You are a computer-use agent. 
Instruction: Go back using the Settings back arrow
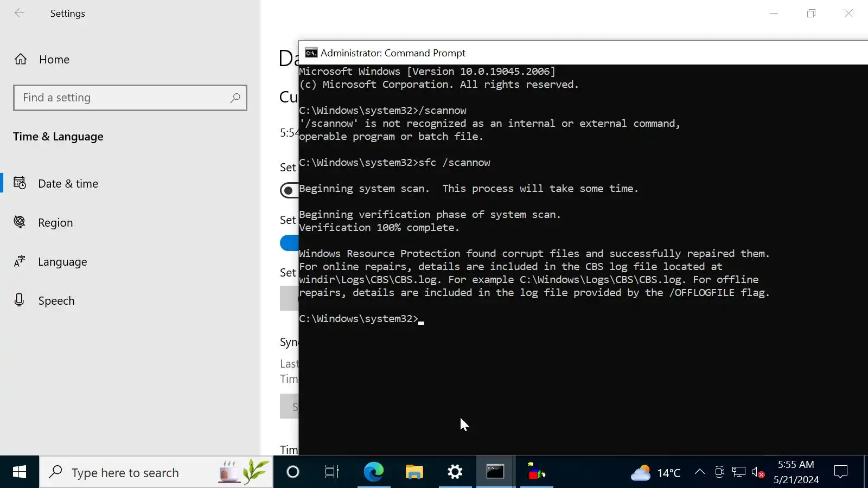pos(20,13)
